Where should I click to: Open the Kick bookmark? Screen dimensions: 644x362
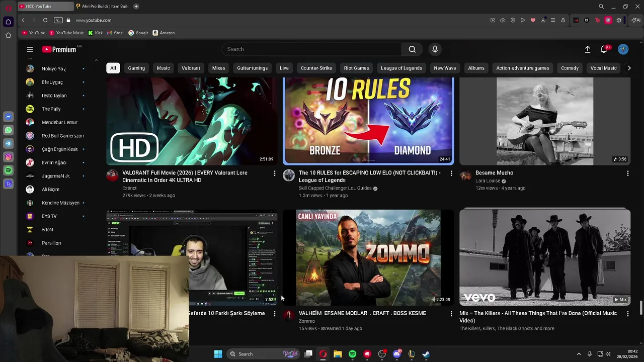(95, 33)
